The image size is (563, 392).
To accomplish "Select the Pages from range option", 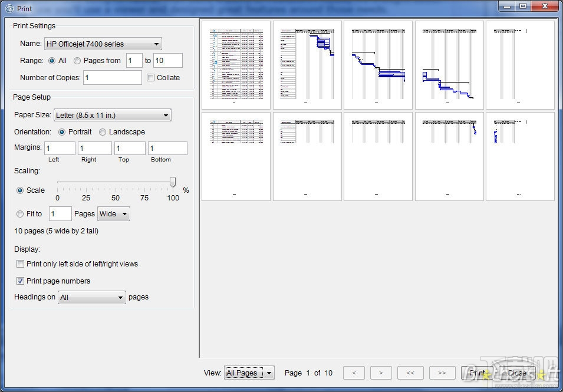I will (x=77, y=60).
